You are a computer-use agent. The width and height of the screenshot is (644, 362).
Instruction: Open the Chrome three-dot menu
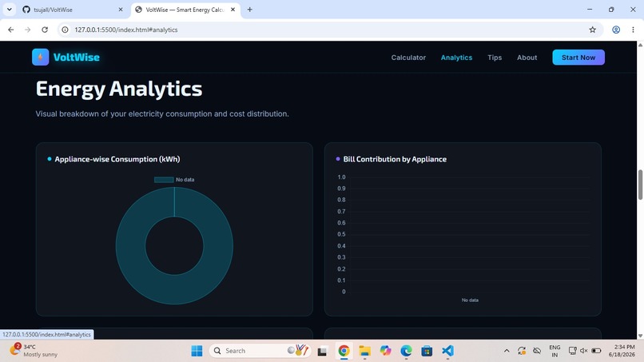click(x=633, y=30)
